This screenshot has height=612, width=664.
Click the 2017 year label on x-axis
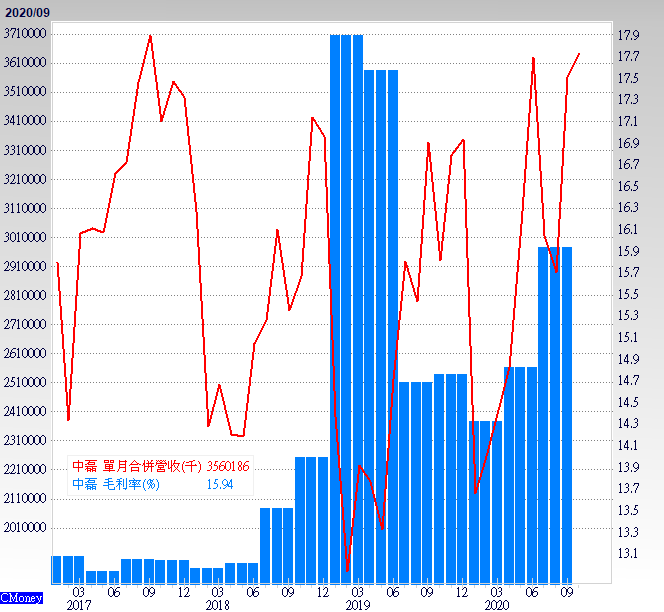click(x=79, y=606)
